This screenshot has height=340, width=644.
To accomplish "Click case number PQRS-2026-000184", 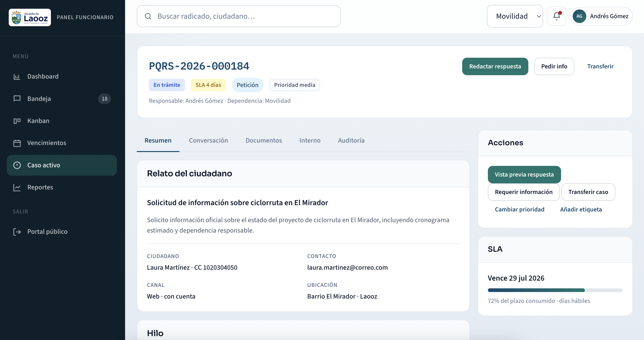I will [199, 66].
